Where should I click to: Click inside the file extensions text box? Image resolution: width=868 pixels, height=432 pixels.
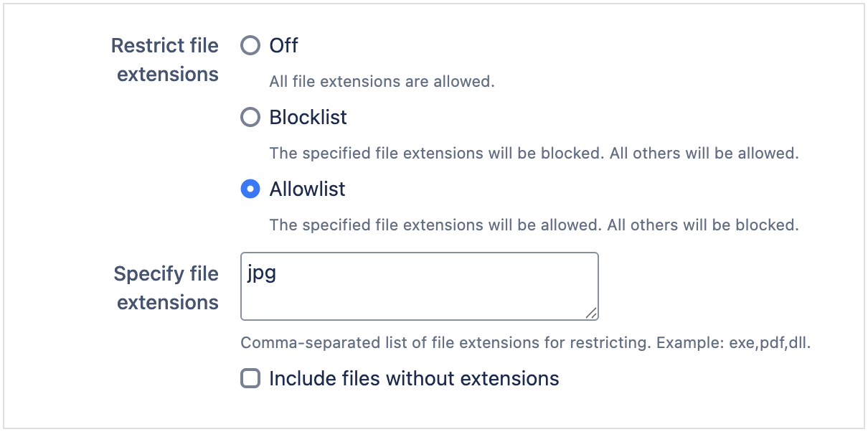coord(420,286)
